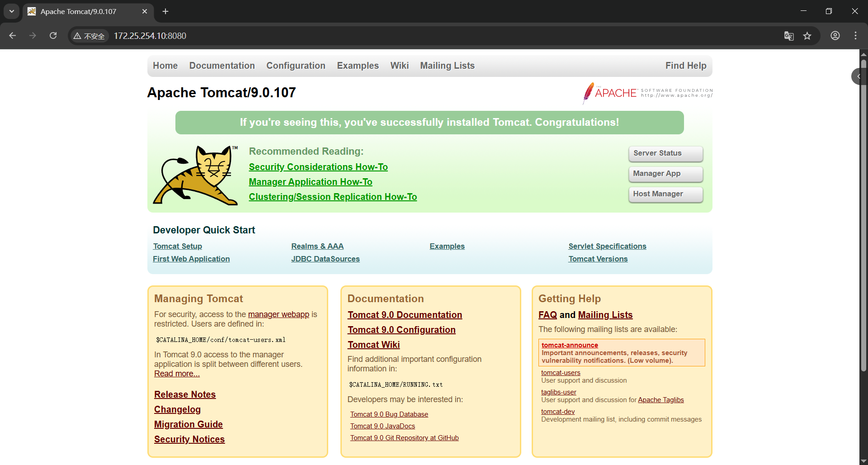Open the tomcat-announce mailing list link
Screen dimensions: 868x465
pyautogui.click(x=570, y=345)
